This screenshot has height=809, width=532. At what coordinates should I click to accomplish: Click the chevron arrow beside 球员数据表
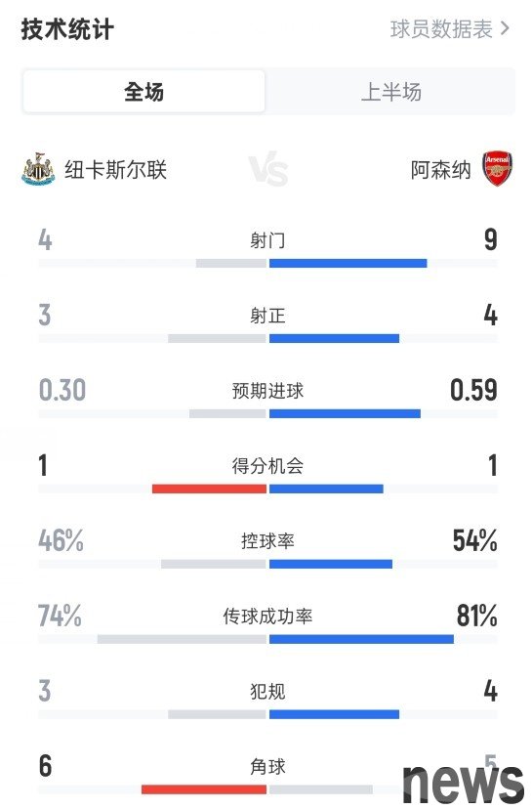pos(506,29)
